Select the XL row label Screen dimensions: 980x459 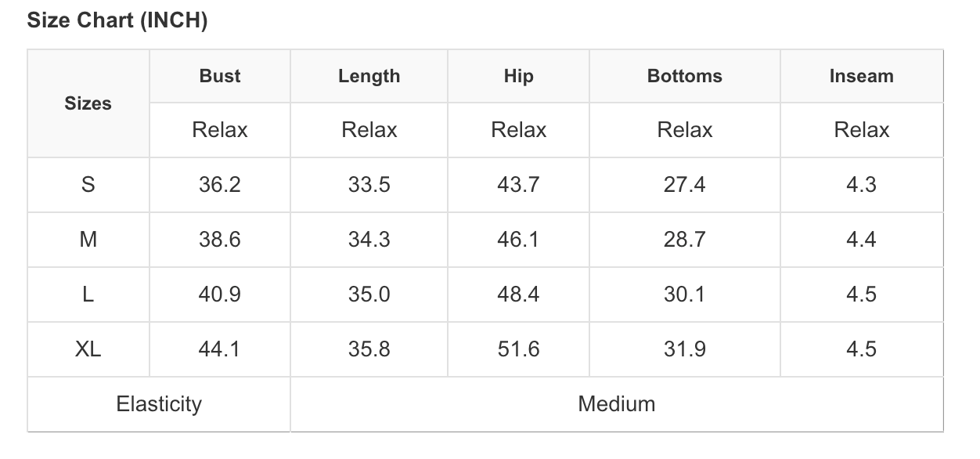click(88, 349)
